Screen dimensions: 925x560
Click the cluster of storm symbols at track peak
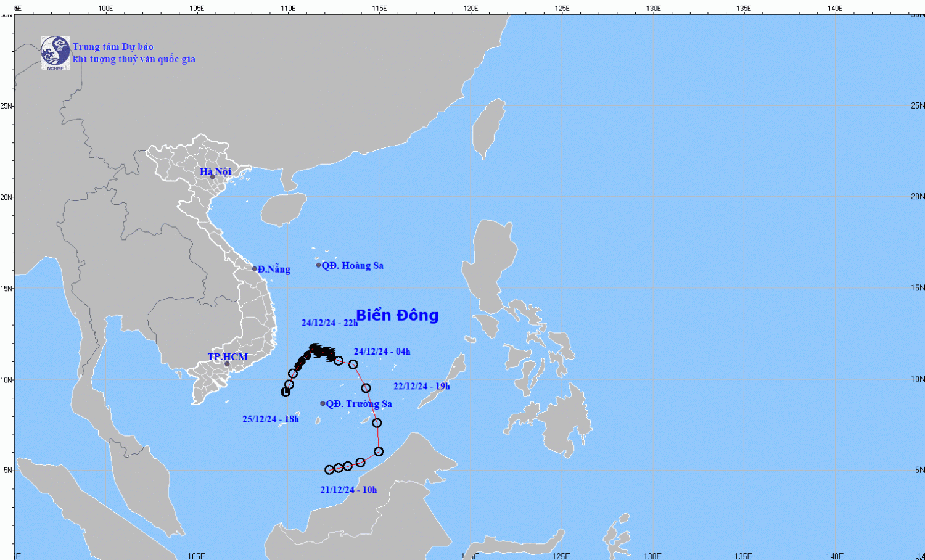pos(321,352)
